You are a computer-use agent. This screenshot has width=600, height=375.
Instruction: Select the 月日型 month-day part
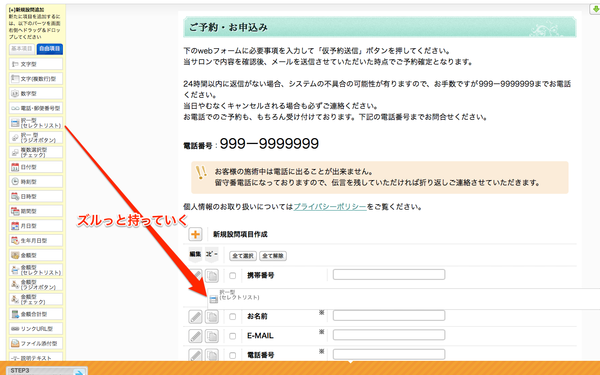(x=36, y=226)
